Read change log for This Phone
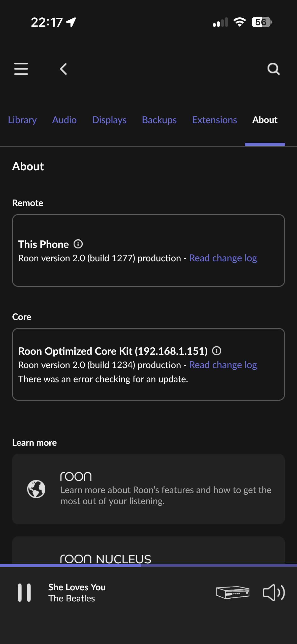Screen dimensions: 297x644 pos(223,258)
